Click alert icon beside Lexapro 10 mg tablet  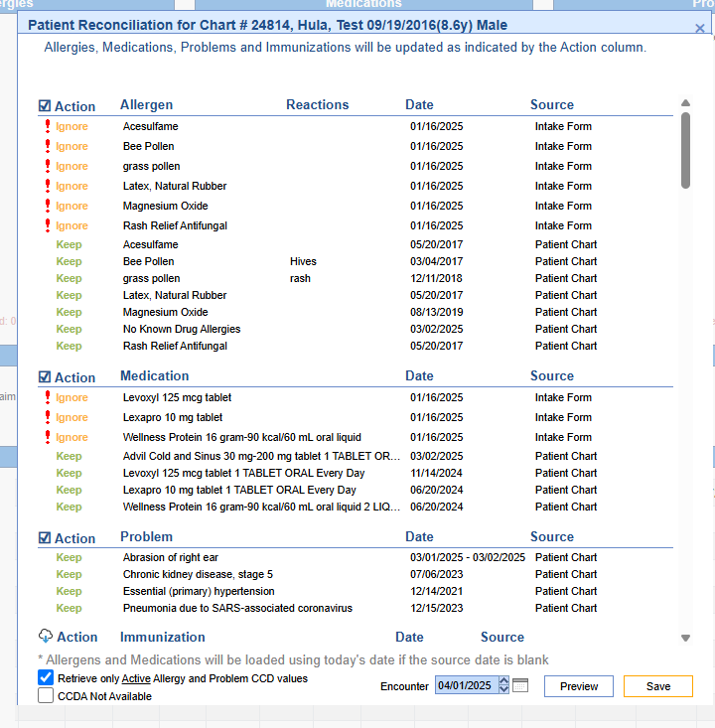point(48,417)
